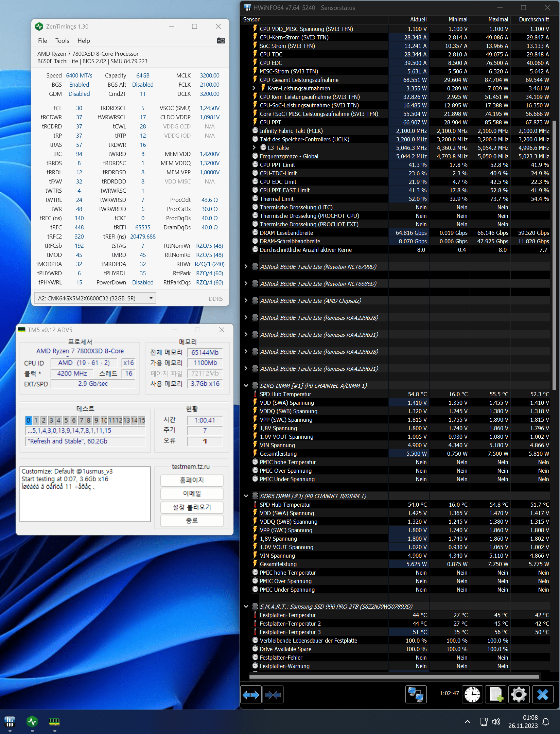Click the HWiNFO blue X close sensors icon
Viewport: 560px width, 734px height.
click(x=543, y=695)
